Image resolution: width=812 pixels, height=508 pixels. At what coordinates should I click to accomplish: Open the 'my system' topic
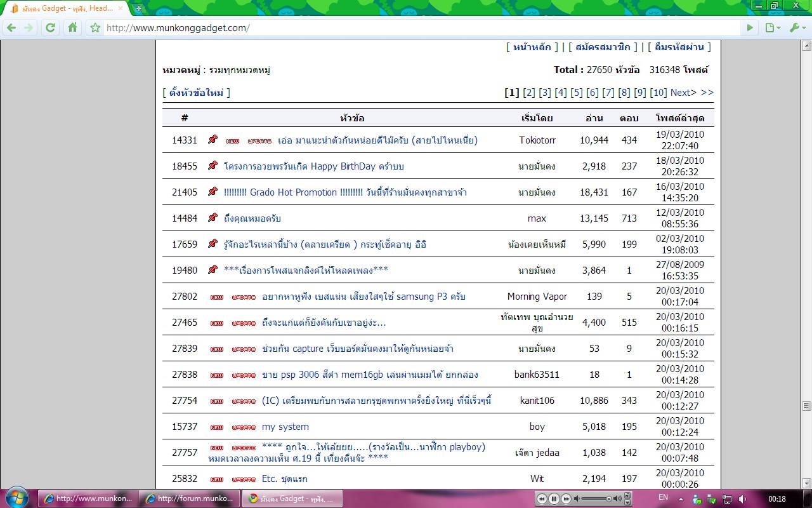pos(285,427)
